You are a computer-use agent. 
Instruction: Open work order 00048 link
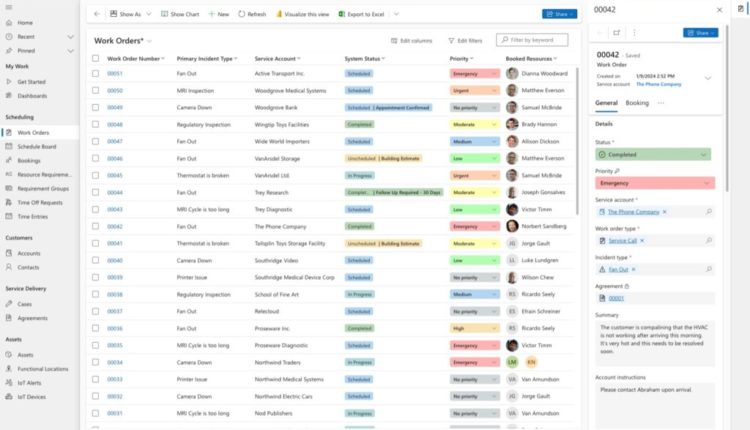(115, 125)
